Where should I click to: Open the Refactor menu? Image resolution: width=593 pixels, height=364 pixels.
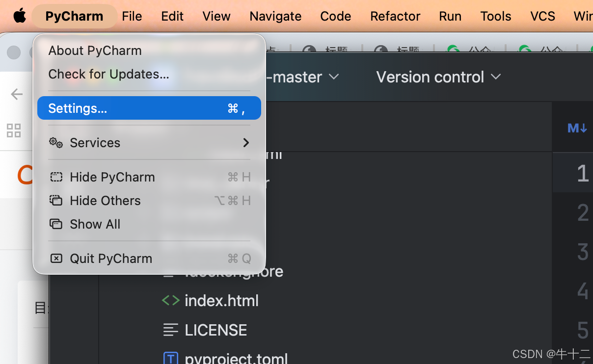tap(395, 16)
